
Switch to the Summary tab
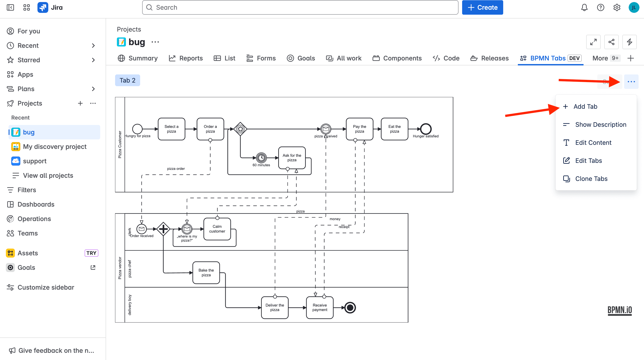pyautogui.click(x=137, y=58)
